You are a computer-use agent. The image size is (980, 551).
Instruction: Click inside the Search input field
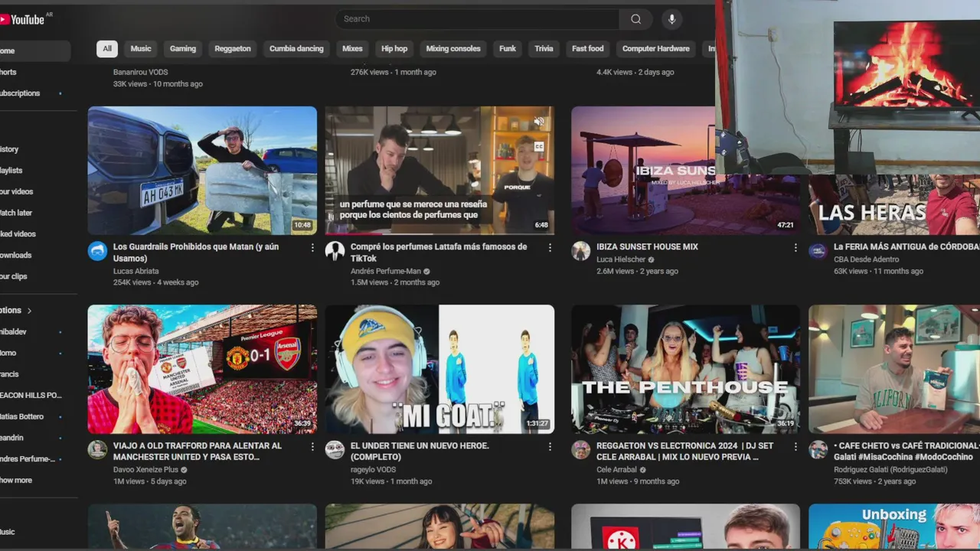(x=477, y=19)
